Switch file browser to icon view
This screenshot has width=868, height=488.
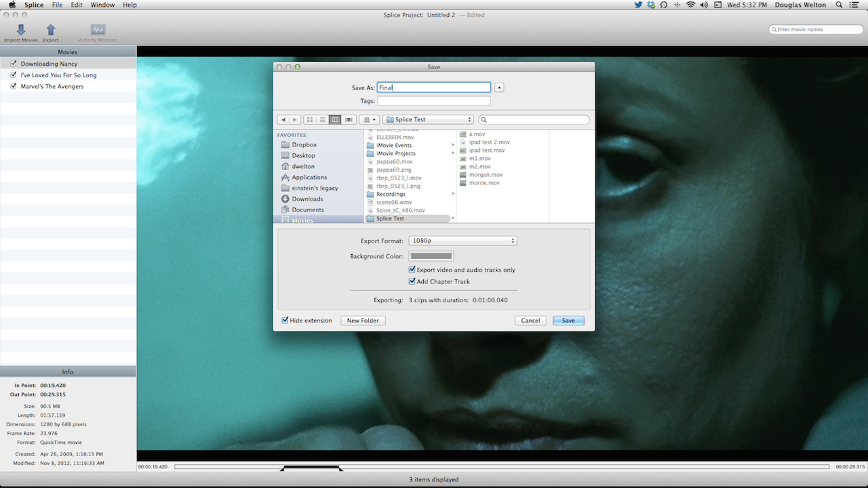point(310,120)
